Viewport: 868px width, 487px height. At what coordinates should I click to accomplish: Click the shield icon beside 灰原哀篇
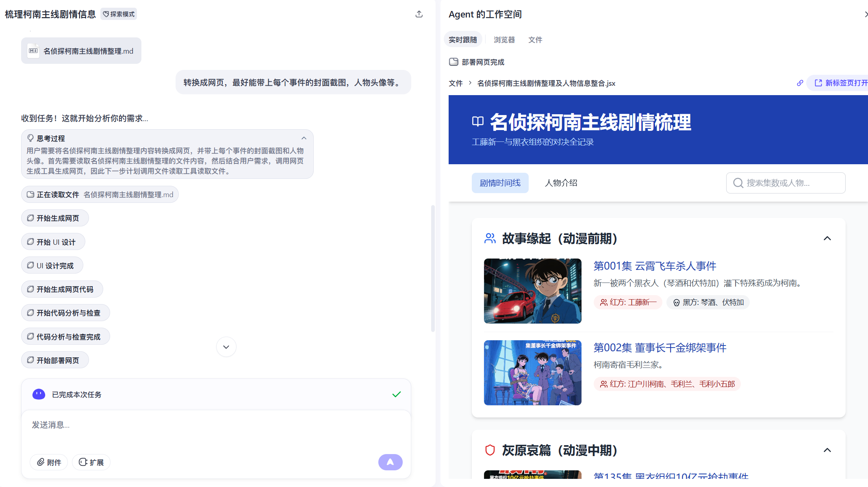(x=490, y=450)
